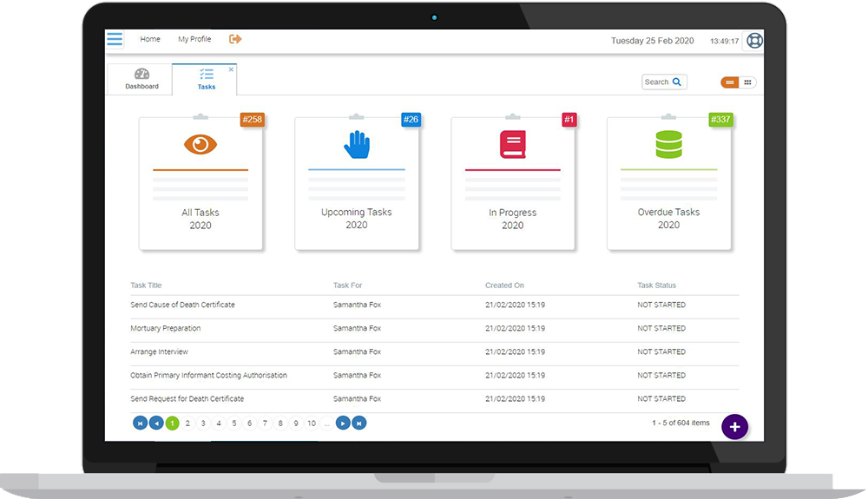
Task: Switch to list view toggle
Action: tap(730, 82)
